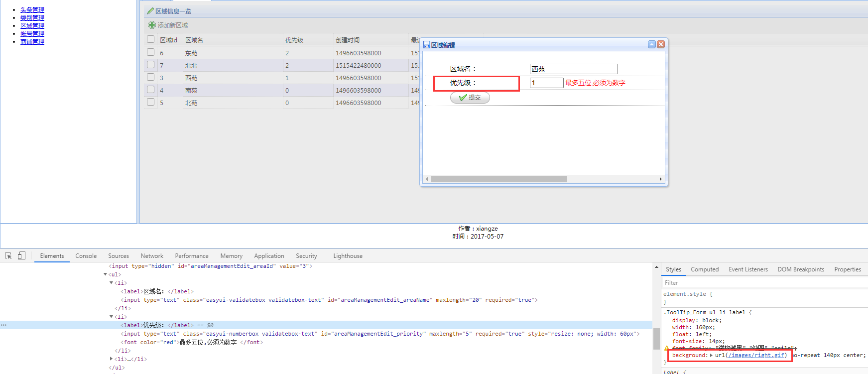Image resolution: width=868 pixels, height=374 pixels.
Task: Click the DevTools elements scroll-up arrow
Action: (656, 267)
